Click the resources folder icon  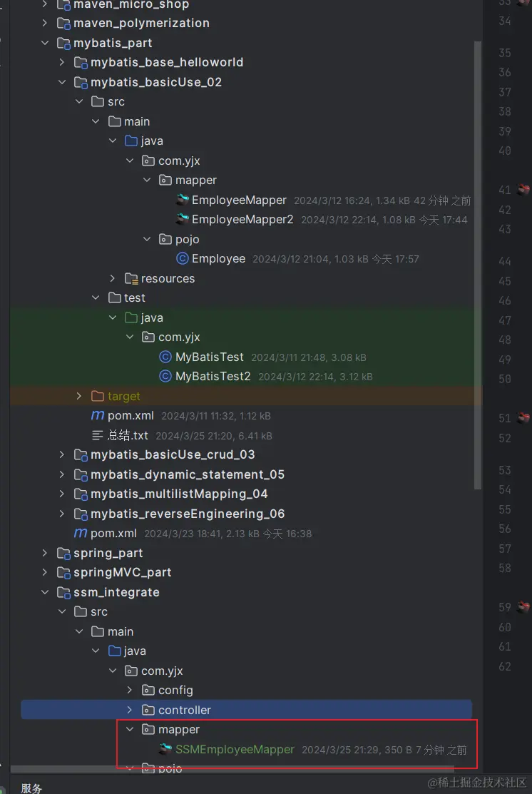click(x=131, y=278)
